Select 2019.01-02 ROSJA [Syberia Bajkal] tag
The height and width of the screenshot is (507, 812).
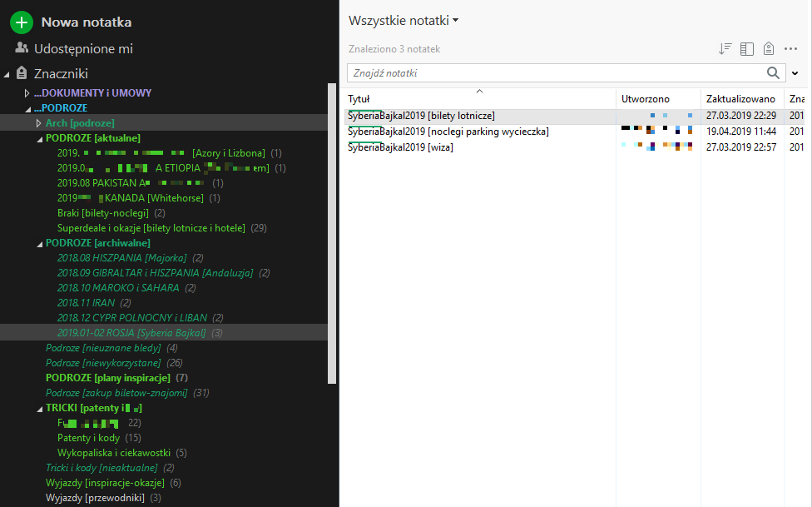pos(131,333)
